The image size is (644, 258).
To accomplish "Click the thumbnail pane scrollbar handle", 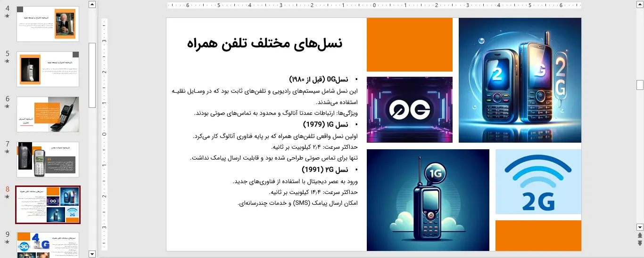I will point(92,75).
